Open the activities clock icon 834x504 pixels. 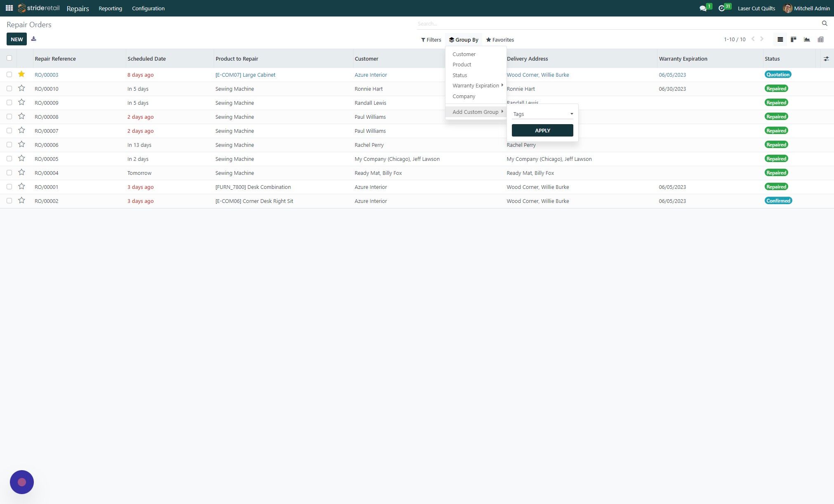(x=721, y=8)
